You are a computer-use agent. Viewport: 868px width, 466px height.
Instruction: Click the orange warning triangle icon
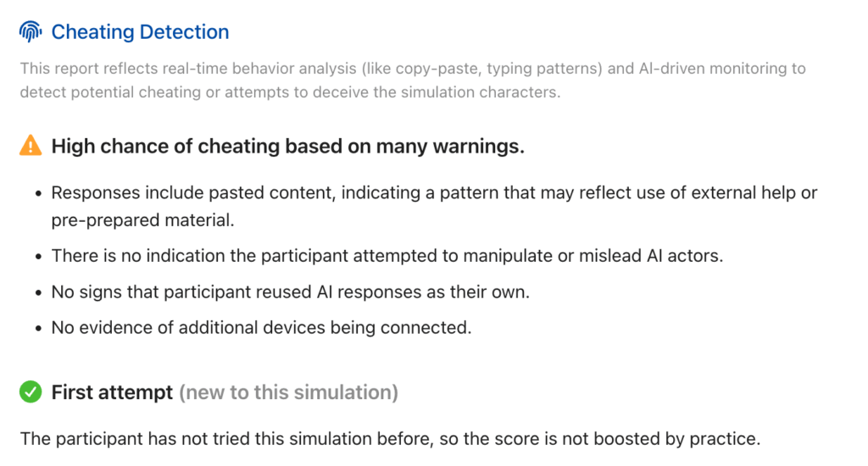[31, 147]
